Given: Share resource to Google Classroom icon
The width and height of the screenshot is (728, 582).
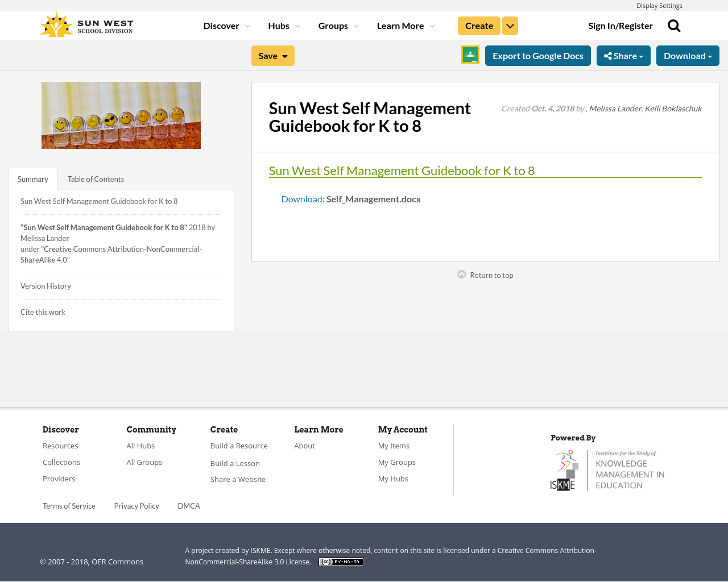Looking at the screenshot, I should (x=470, y=55).
